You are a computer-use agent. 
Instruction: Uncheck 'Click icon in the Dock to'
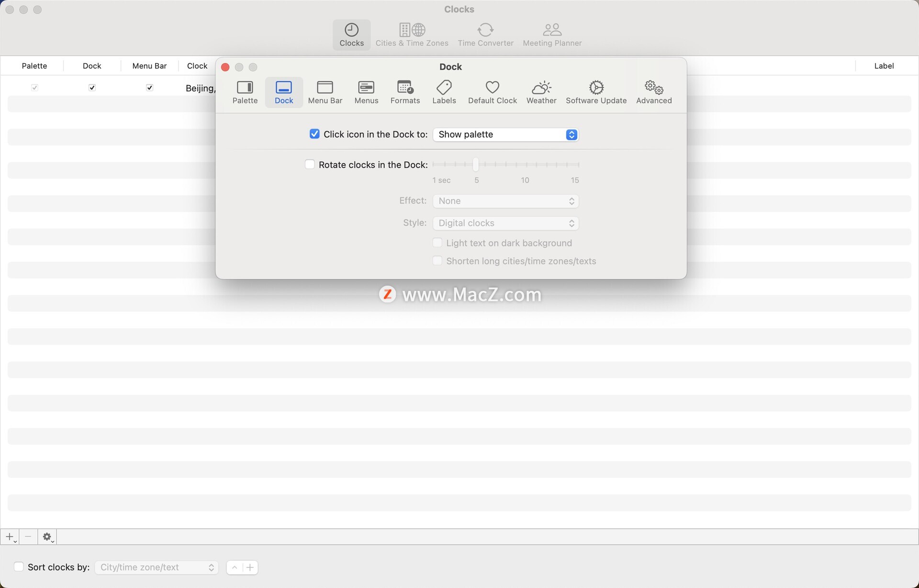click(x=314, y=134)
